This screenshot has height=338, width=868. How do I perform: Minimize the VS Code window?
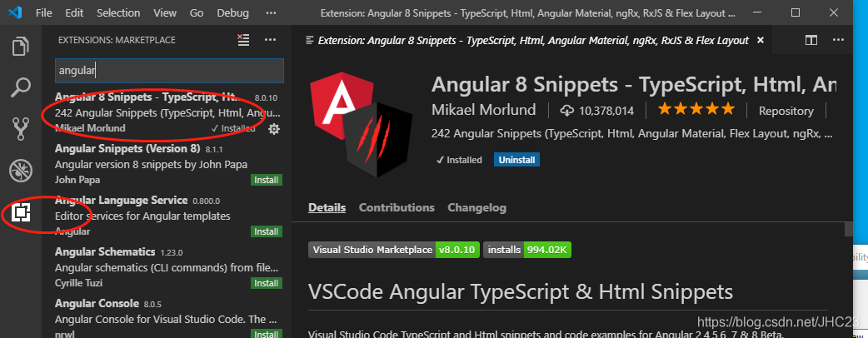point(758,12)
